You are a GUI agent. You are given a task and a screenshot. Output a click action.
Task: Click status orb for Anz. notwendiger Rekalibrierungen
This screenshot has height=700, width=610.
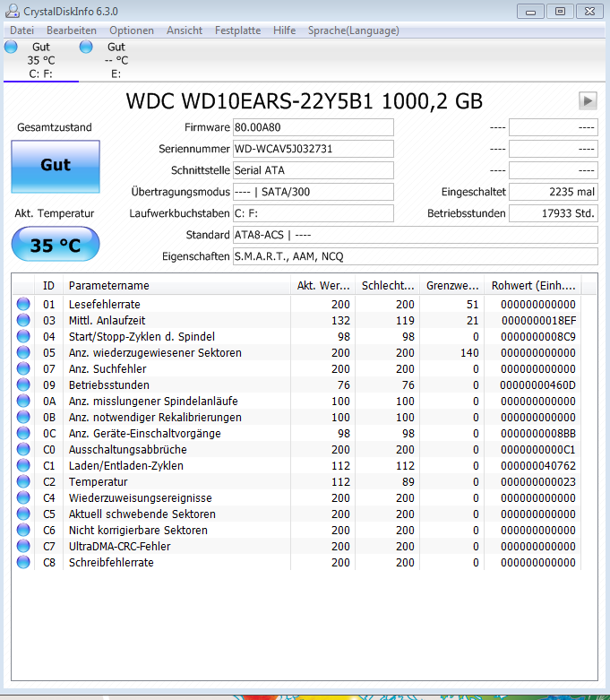tap(23, 417)
